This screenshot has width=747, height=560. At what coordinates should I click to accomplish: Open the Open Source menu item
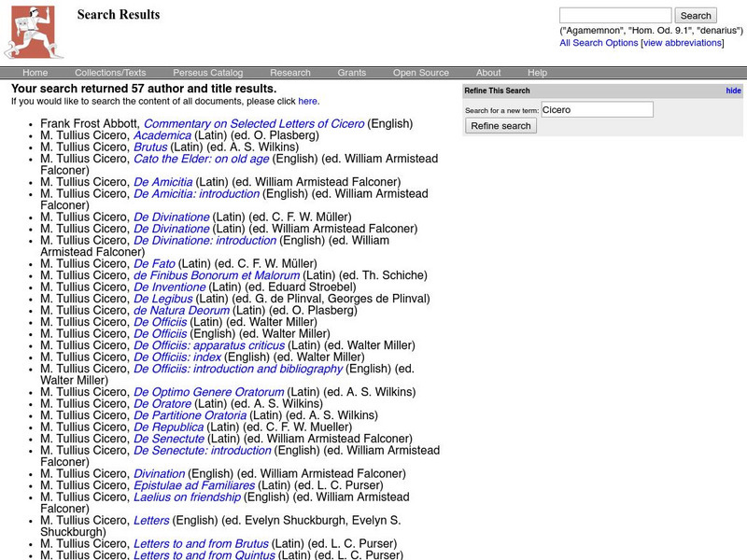421,73
